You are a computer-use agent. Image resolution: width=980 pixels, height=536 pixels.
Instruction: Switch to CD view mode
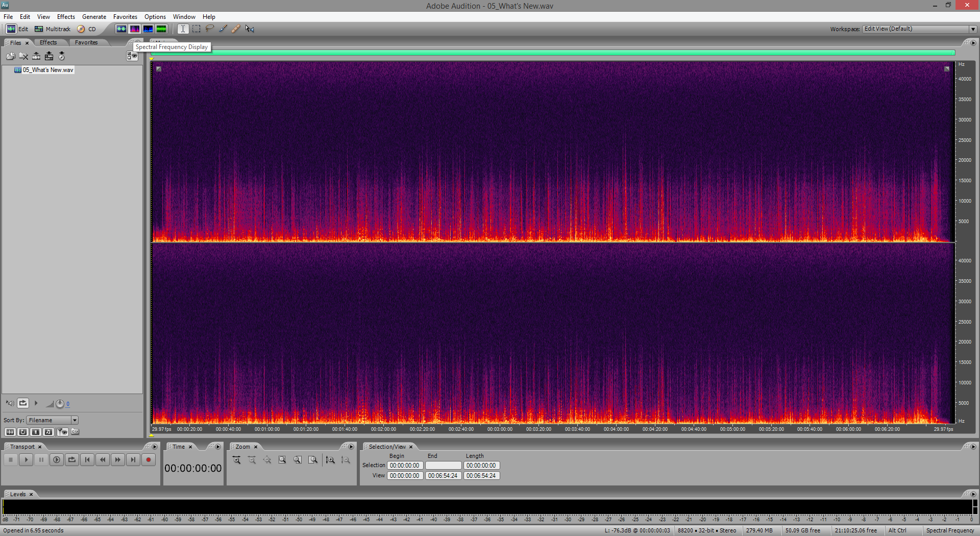87,29
